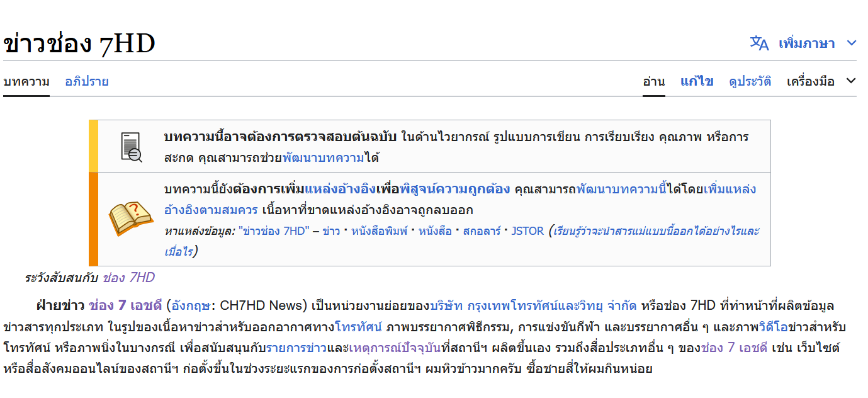Click the ฝ่ายข่าว bold text
Viewport: 868px width, 398px height.
(60, 306)
